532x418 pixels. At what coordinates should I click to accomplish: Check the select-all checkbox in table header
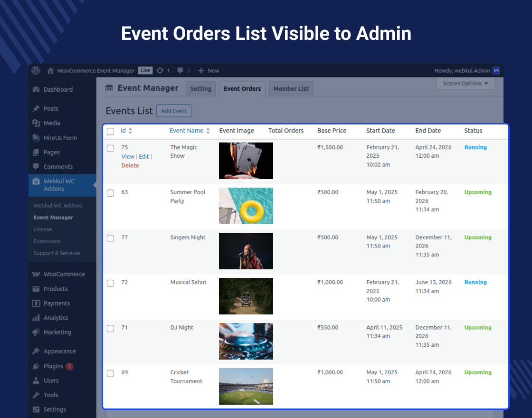[110, 131]
